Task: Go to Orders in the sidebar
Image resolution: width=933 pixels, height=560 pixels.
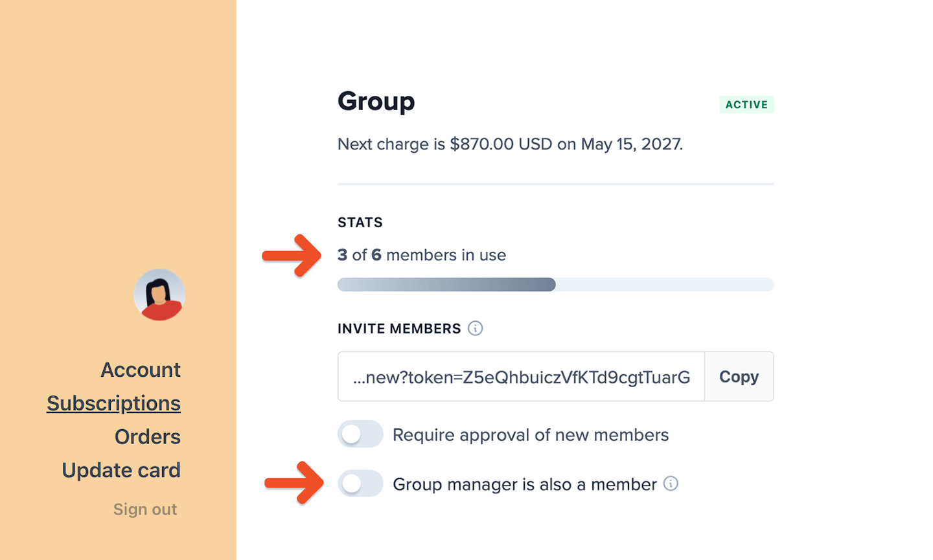Action: pyautogui.click(x=147, y=437)
